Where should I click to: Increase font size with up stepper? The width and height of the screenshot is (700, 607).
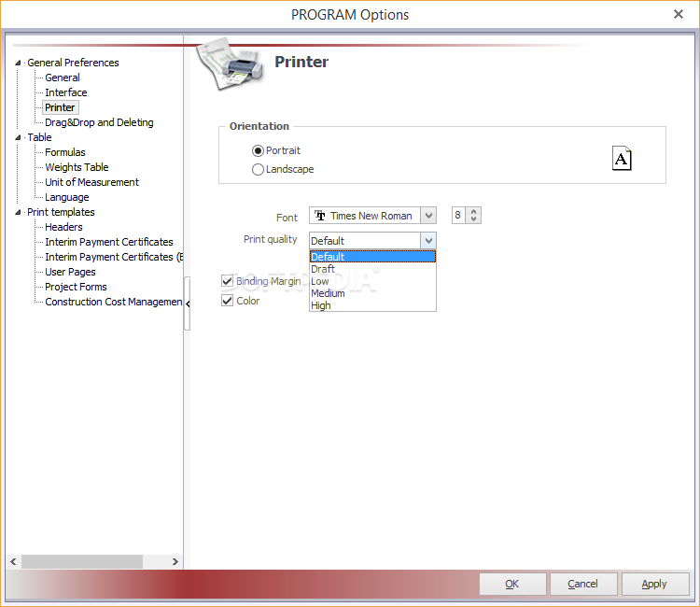click(x=473, y=211)
